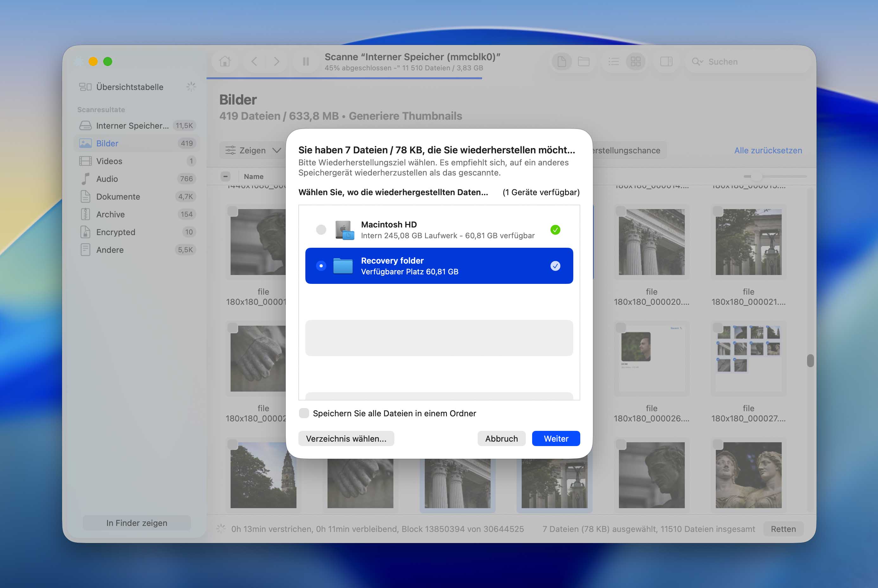
Task: Click the drive icon beside Interner Speicher
Action: point(86,126)
